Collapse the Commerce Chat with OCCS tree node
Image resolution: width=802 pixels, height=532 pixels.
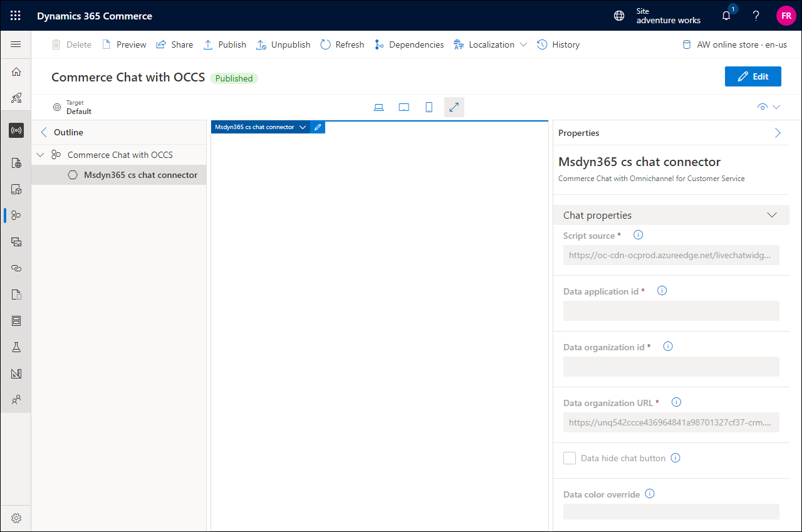[x=39, y=154]
